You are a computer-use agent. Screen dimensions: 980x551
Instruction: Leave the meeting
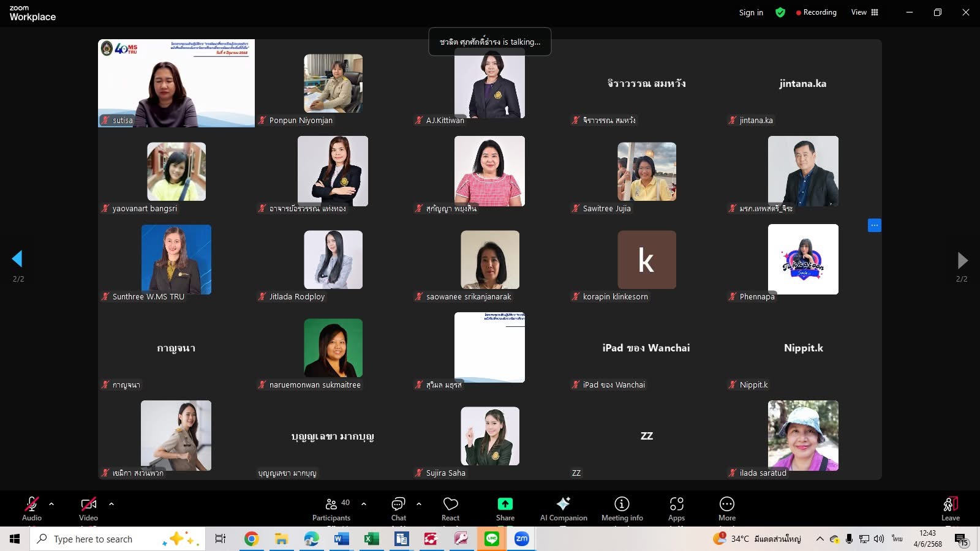(x=950, y=508)
